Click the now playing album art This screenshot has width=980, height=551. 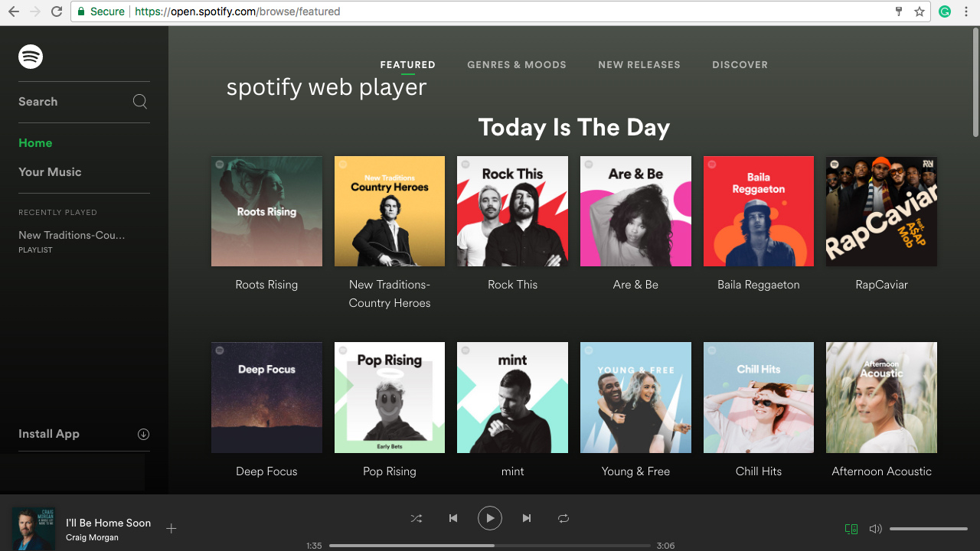point(34,528)
